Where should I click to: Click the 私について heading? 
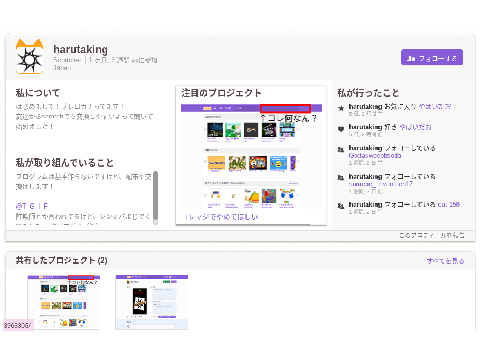[x=38, y=93]
